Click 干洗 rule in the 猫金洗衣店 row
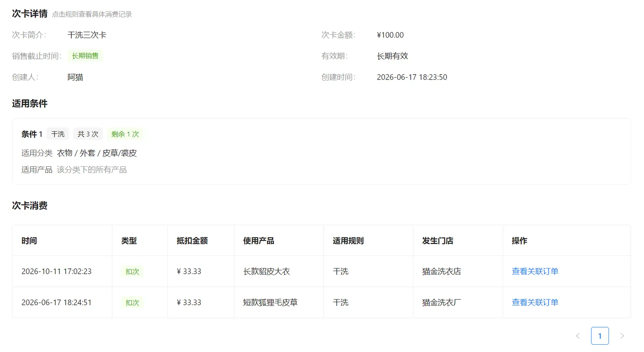The width and height of the screenshot is (644, 352). click(341, 271)
